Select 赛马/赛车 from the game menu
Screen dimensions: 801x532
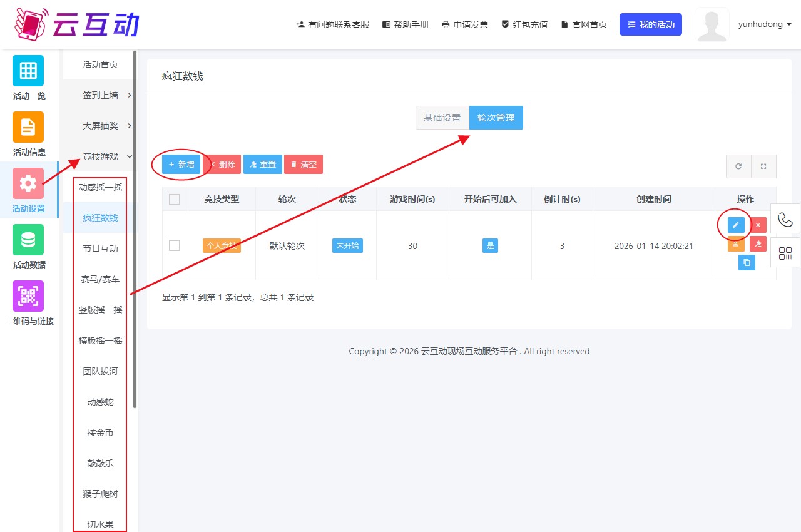click(x=99, y=279)
